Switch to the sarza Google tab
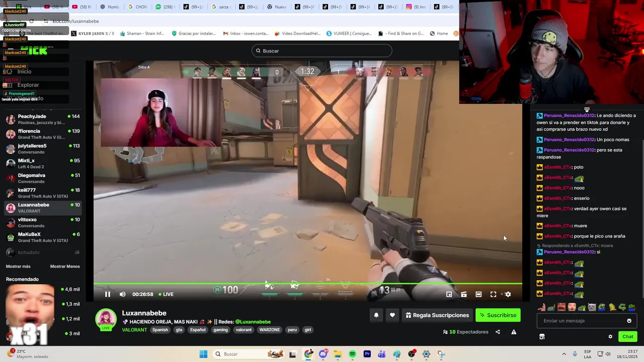Image resolution: width=644 pixels, height=362 pixels. point(221,7)
